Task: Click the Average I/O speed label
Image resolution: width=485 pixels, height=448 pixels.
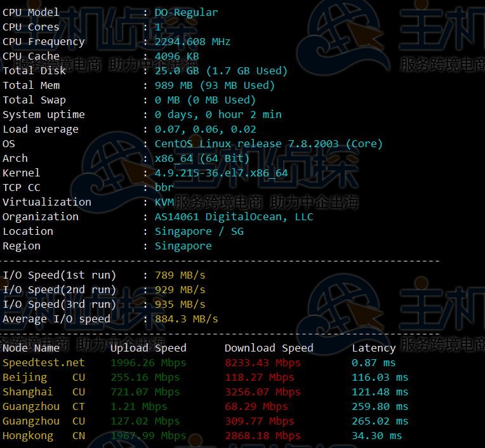Action: (x=56, y=319)
